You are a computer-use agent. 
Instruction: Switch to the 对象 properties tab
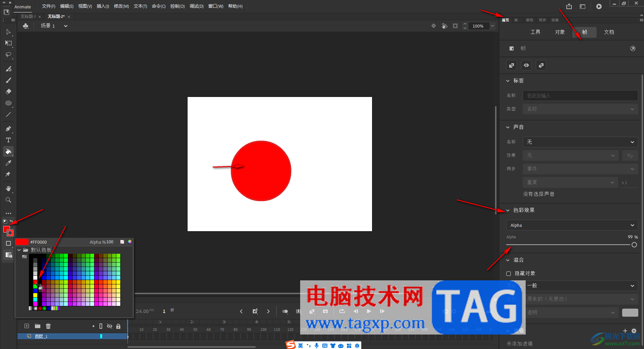560,32
